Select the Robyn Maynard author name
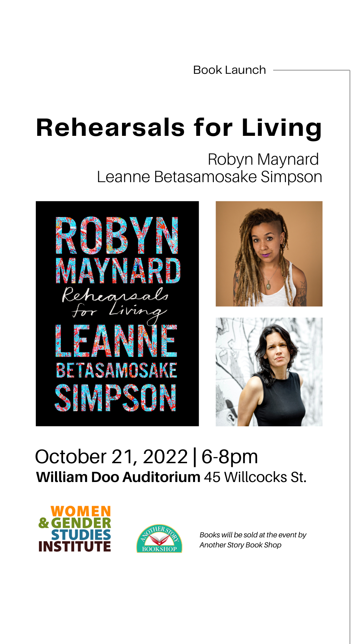 click(263, 159)
